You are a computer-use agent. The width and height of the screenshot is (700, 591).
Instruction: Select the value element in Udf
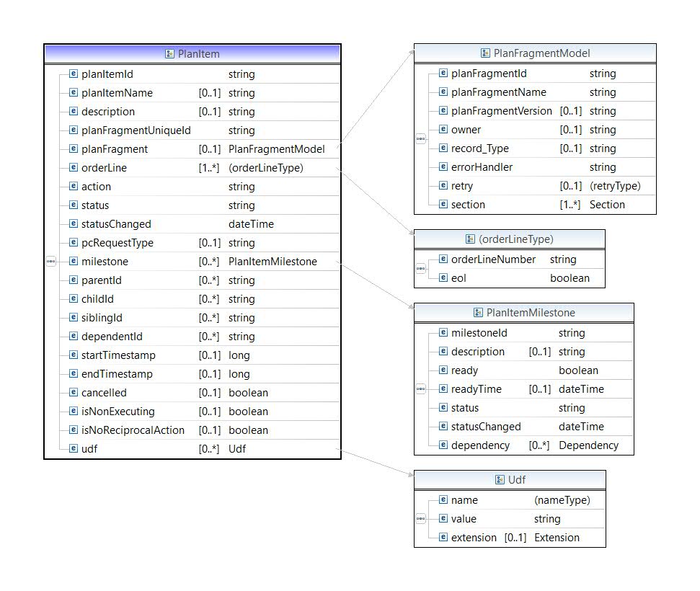464,519
